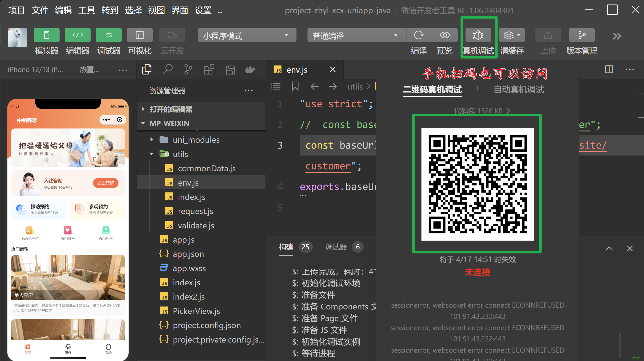644x361 pixels.
Task: Click 立即咨询 button in simulator
Action: (105, 183)
